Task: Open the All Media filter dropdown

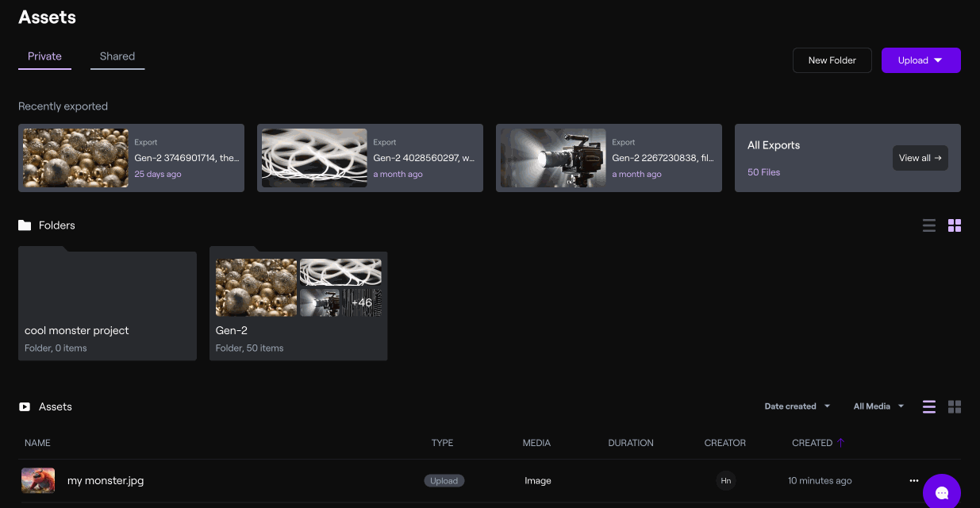Action: tap(878, 406)
